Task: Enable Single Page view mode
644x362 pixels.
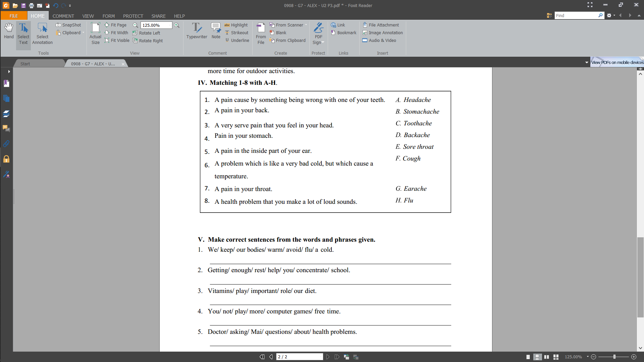Action: click(528, 357)
